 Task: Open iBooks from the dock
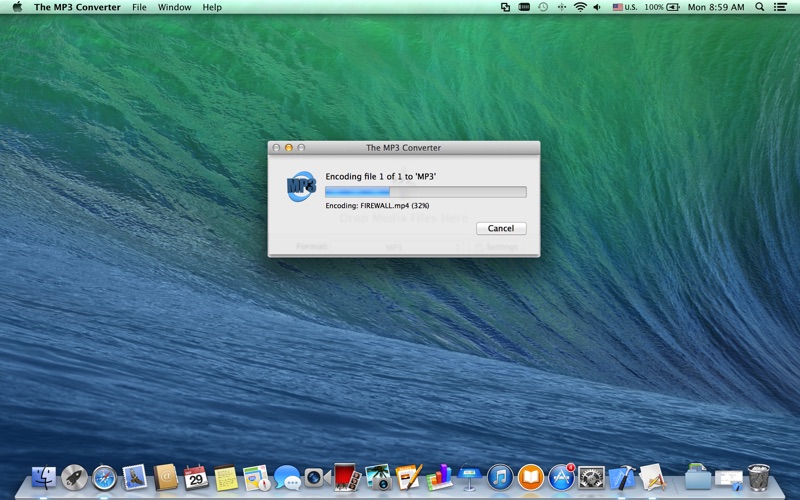tap(531, 478)
